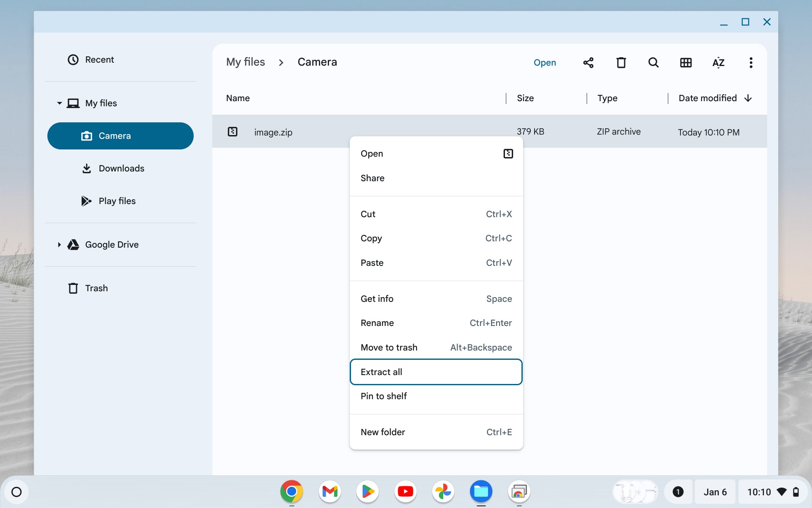812x508 pixels.
Task: Click the delete trash icon in the toolbar
Action: point(620,62)
